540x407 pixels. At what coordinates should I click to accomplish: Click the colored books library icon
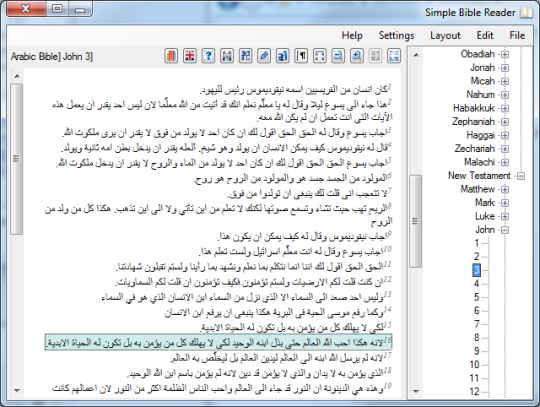point(171,56)
